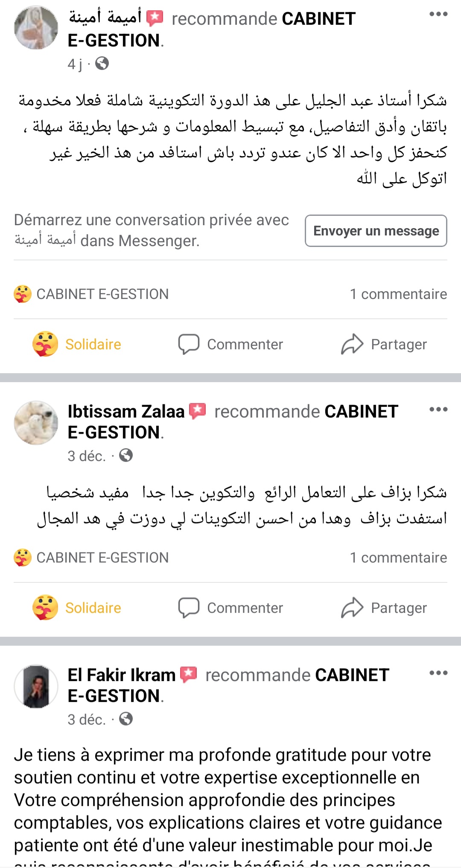This screenshot has width=461, height=868.
Task: Click the care reaction emoji summary on first post
Action: [23, 294]
